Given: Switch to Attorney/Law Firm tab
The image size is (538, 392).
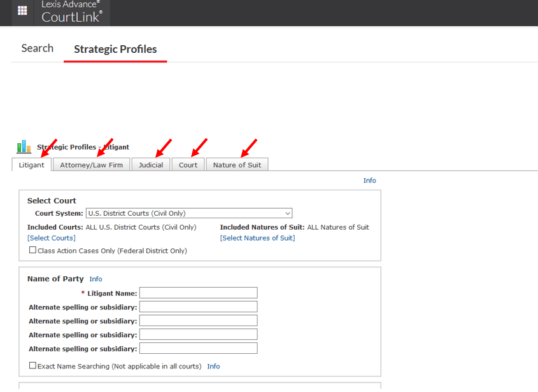Looking at the screenshot, I should click(91, 165).
